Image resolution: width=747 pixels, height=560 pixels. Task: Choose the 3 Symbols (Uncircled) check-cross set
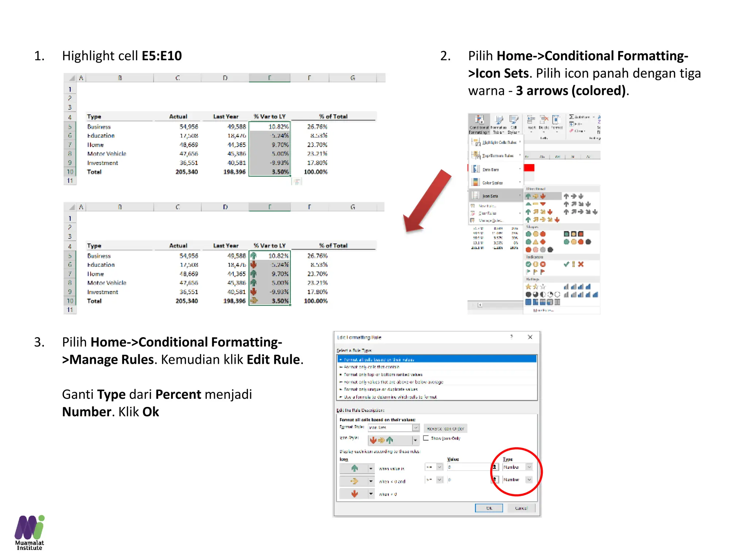coord(574,264)
